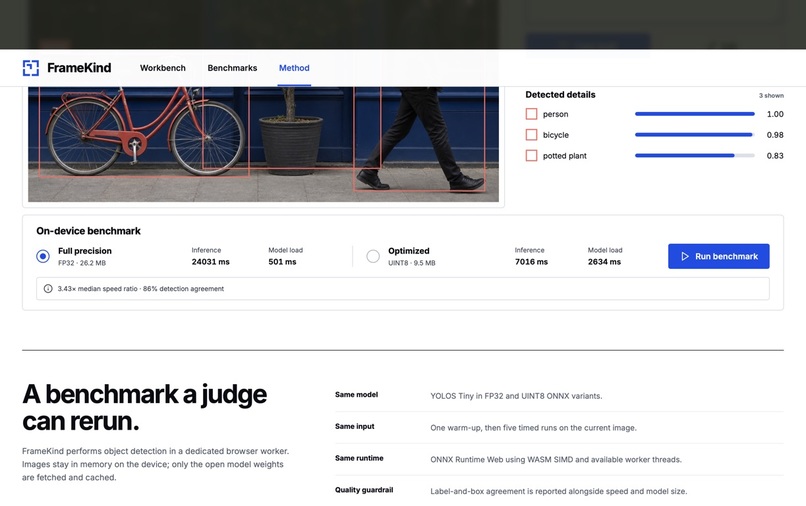Click the '501 ms' model load value
Screen dimensions: 806x506
point(282,262)
